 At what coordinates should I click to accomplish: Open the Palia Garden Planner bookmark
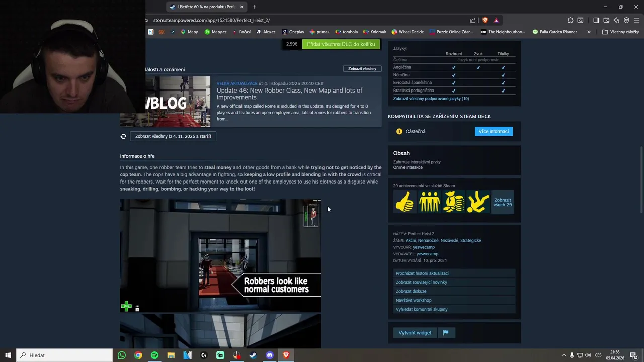click(554, 32)
